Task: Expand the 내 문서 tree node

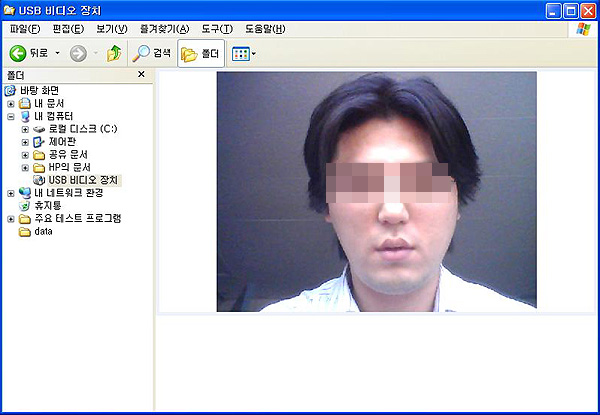Action: [x=11, y=104]
